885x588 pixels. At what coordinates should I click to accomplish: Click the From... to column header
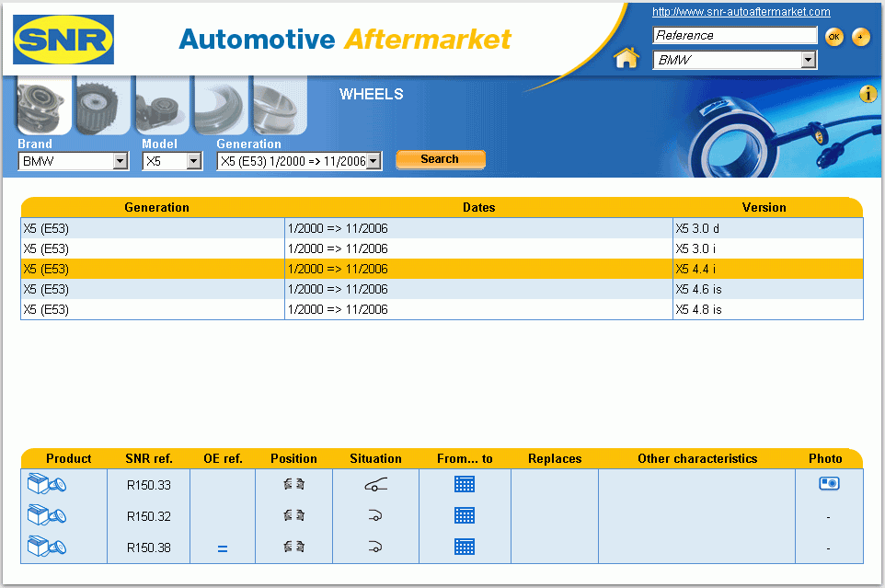coord(465,459)
